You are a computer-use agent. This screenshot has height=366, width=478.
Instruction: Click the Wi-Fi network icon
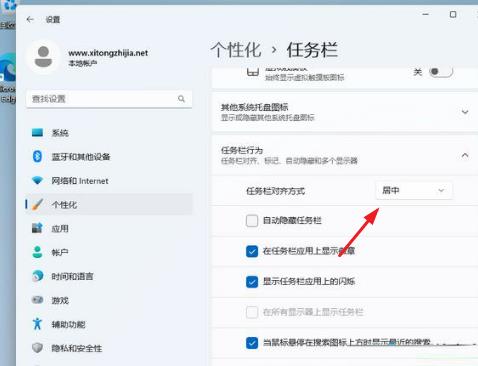pos(37,180)
